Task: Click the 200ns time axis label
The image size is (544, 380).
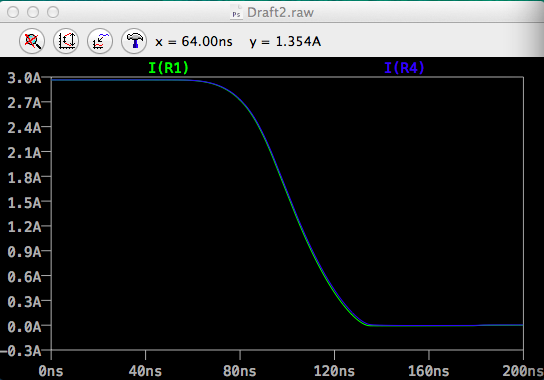Action: pyautogui.click(x=523, y=371)
